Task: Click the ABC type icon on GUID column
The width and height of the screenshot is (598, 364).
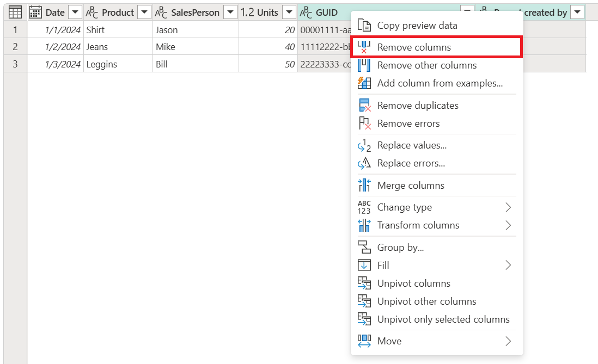Action: [306, 12]
